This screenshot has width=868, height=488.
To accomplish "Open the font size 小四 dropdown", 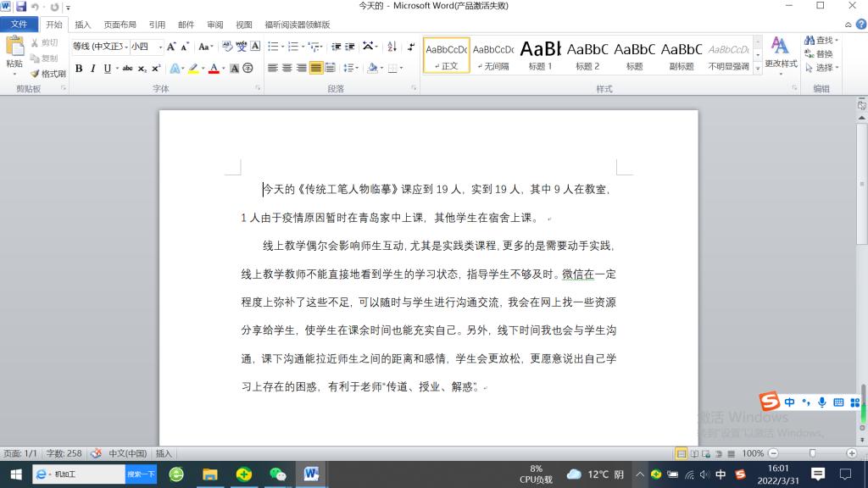I will (x=160, y=47).
